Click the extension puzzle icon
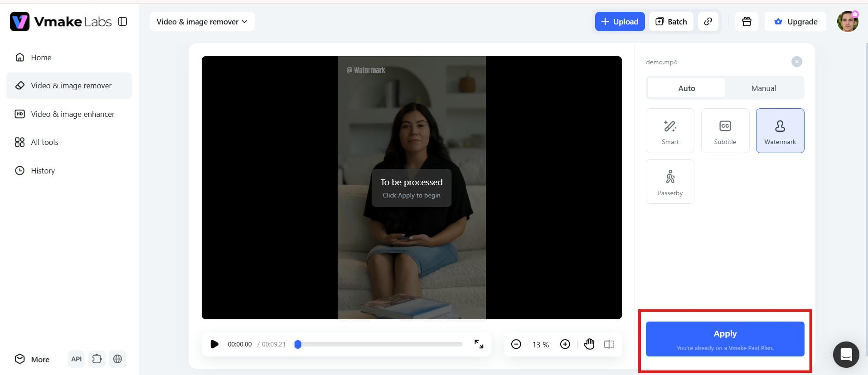This screenshot has width=868, height=375. [97, 359]
